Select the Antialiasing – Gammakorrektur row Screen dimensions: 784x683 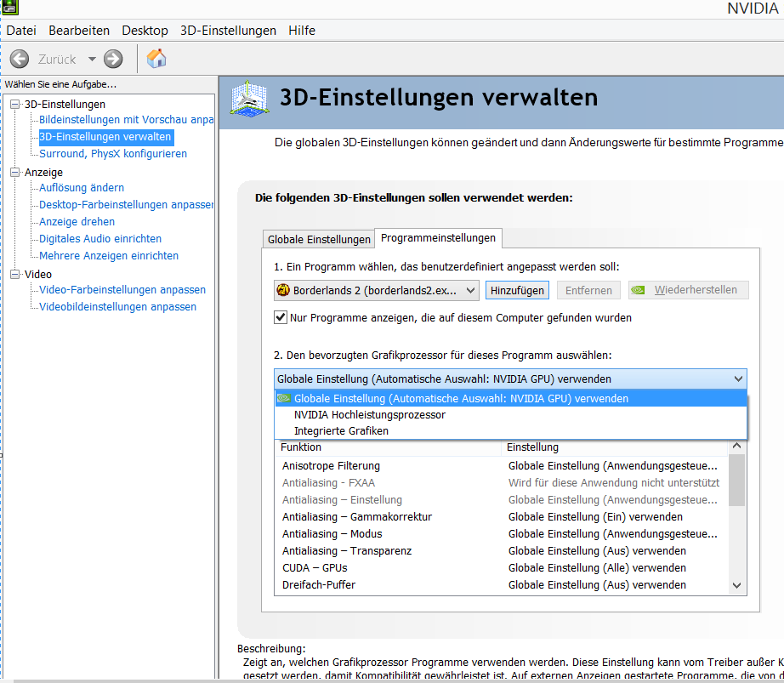tap(502, 517)
